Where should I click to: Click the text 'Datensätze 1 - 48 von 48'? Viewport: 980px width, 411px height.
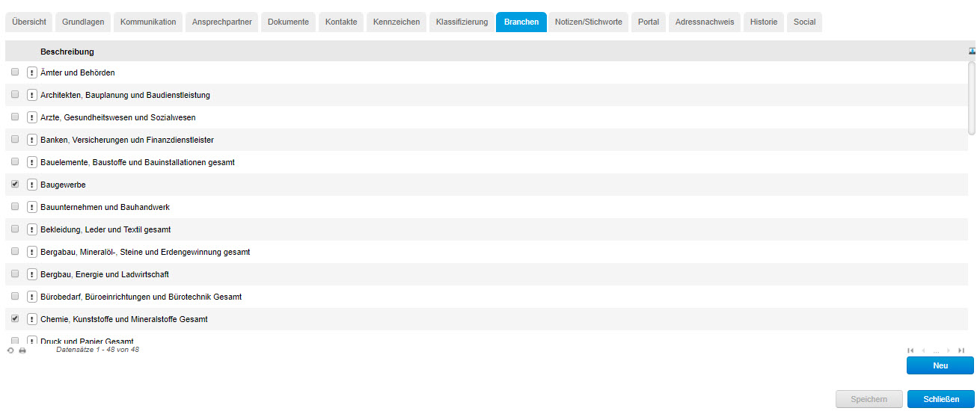pyautogui.click(x=97, y=349)
